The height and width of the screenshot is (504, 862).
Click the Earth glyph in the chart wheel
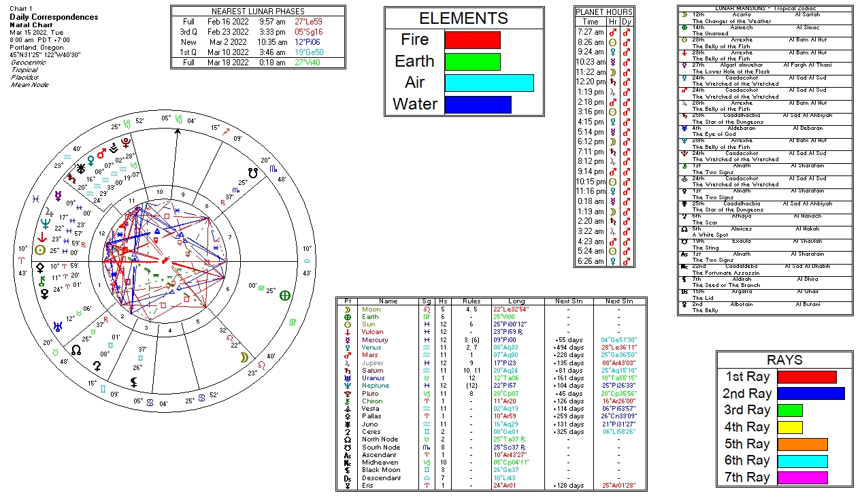pyautogui.click(x=285, y=295)
